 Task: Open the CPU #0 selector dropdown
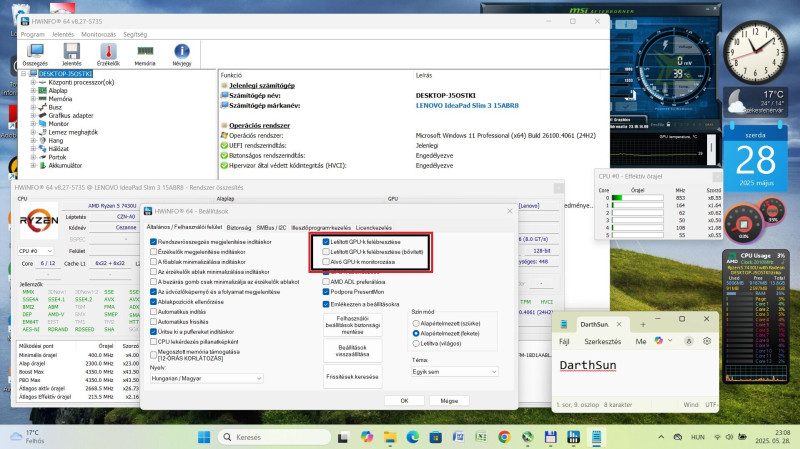click(x=36, y=251)
